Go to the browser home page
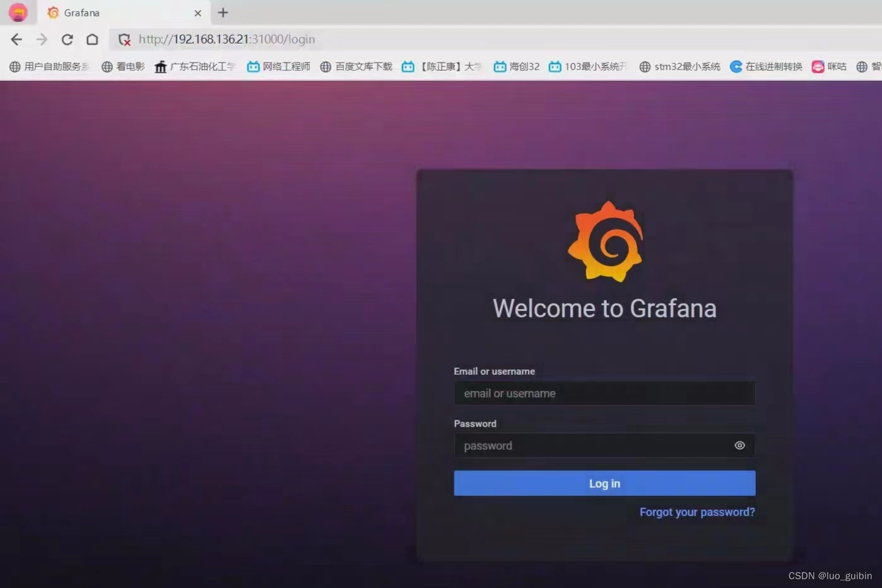Viewport: 882px width, 588px height. pyautogui.click(x=92, y=39)
